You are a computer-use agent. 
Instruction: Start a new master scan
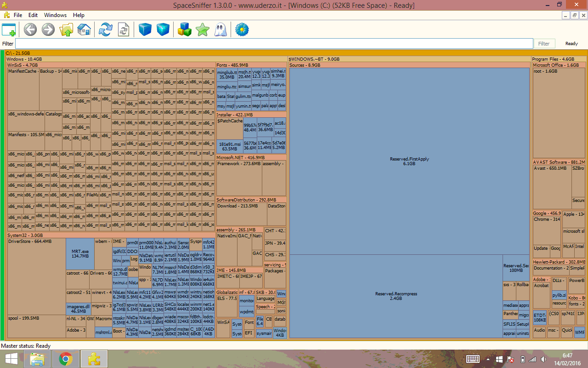coord(106,30)
